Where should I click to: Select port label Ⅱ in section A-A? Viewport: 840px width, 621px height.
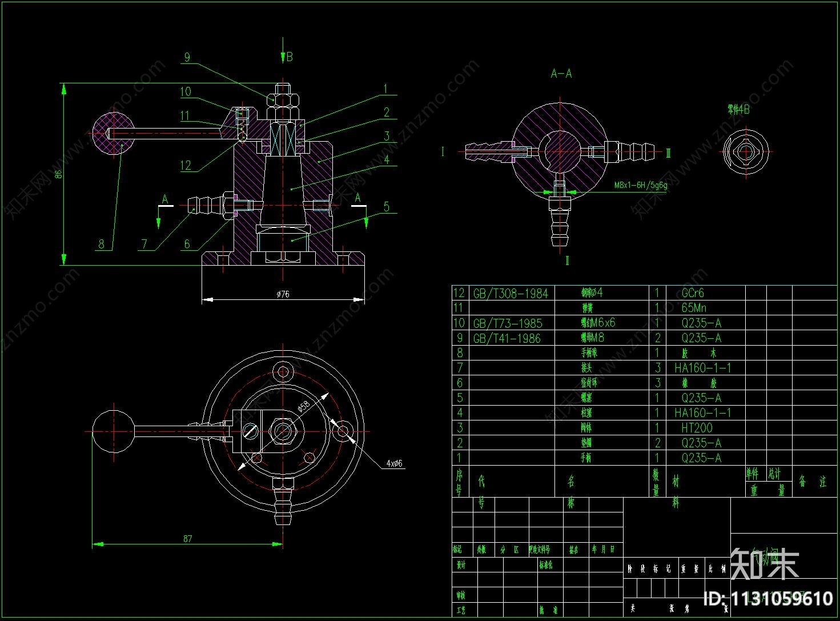point(567,261)
